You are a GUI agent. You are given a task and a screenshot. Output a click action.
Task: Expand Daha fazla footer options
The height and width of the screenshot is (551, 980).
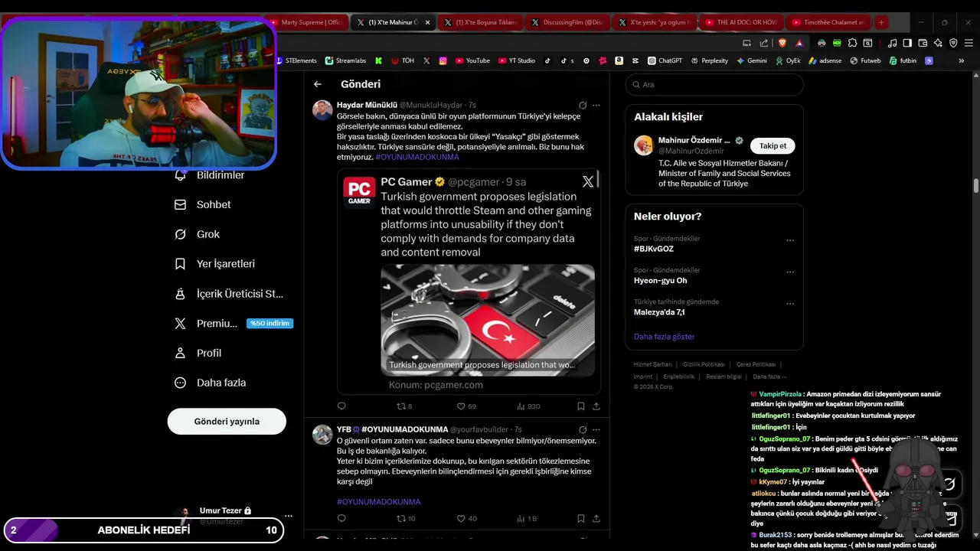tap(768, 377)
